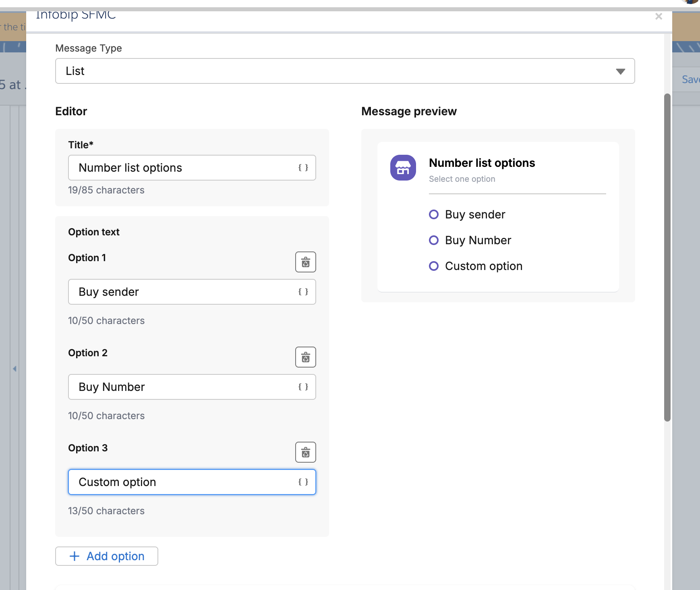The height and width of the screenshot is (590, 700).
Task: Click the Add option button
Action: pyautogui.click(x=106, y=556)
